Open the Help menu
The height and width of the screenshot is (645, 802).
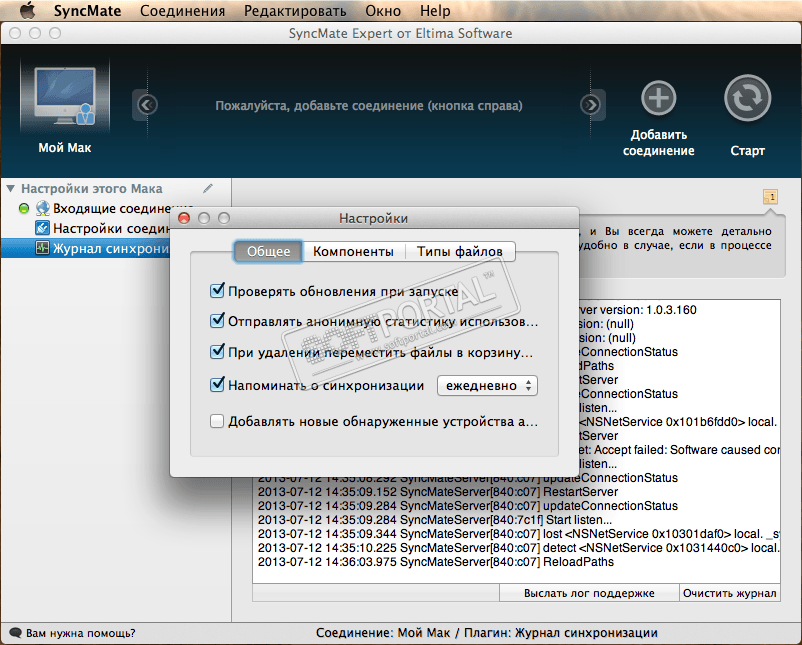click(x=435, y=11)
